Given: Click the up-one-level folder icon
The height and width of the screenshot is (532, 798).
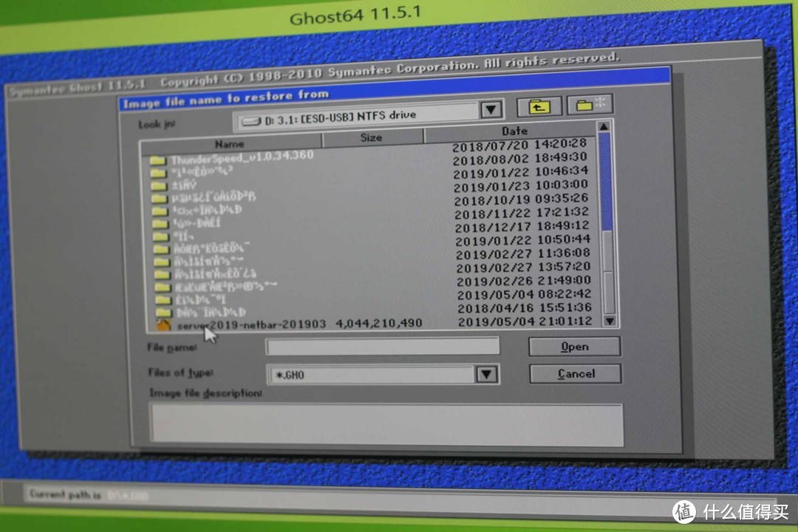Looking at the screenshot, I should pyautogui.click(x=539, y=107).
